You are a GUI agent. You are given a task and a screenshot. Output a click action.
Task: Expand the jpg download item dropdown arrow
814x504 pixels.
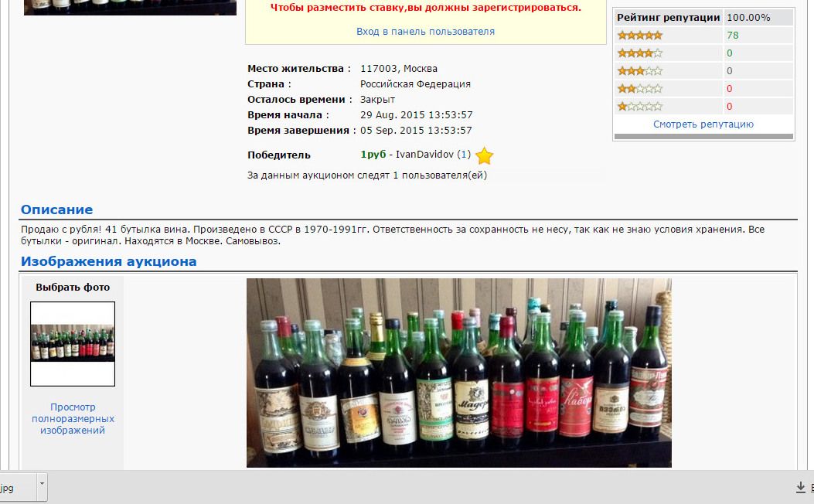[42, 486]
